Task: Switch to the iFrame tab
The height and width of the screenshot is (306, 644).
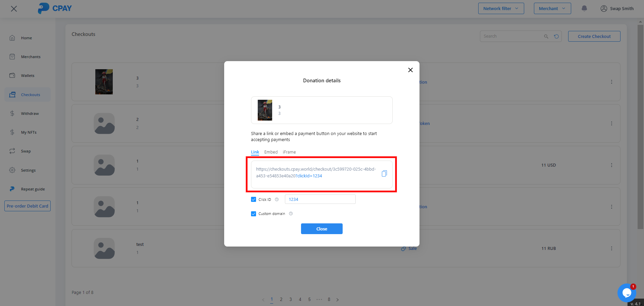Action: 289,152
